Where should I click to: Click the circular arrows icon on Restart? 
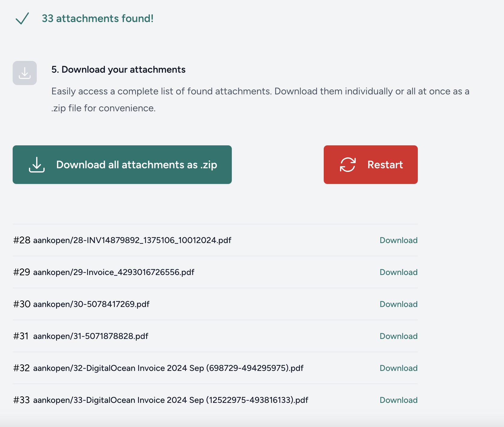point(348,165)
